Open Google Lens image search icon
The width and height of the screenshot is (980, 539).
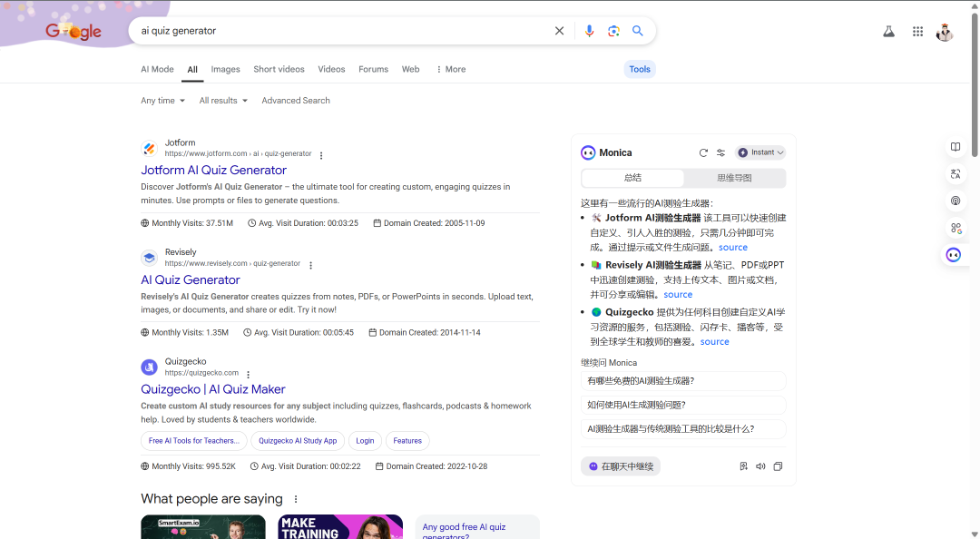pyautogui.click(x=613, y=31)
